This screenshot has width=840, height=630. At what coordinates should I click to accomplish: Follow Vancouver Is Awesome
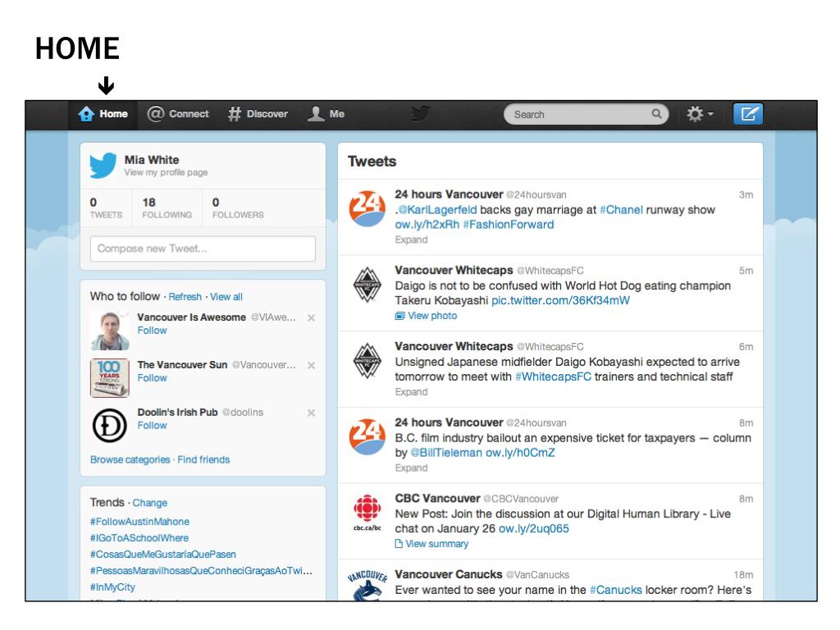(x=152, y=331)
